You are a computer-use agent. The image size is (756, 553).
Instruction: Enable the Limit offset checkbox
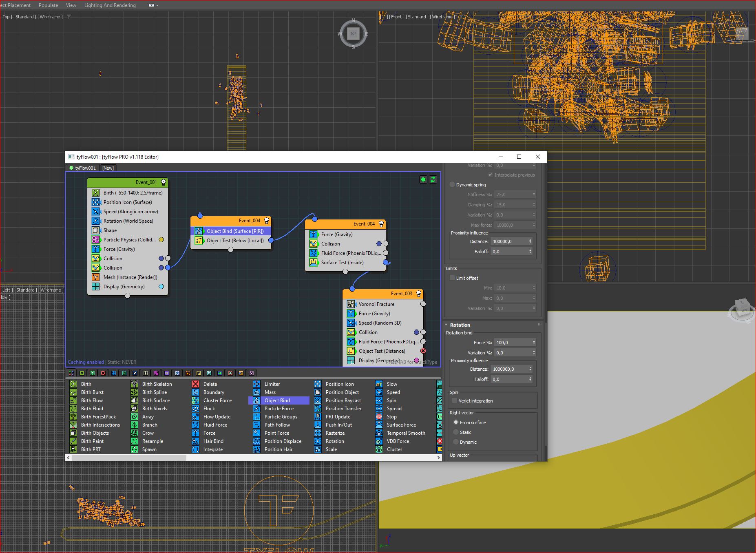point(452,278)
